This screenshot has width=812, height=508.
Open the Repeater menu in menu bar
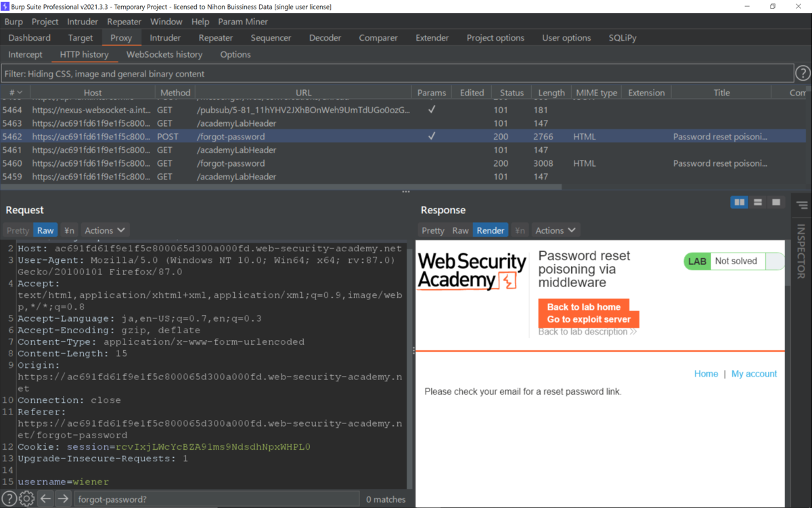point(124,22)
